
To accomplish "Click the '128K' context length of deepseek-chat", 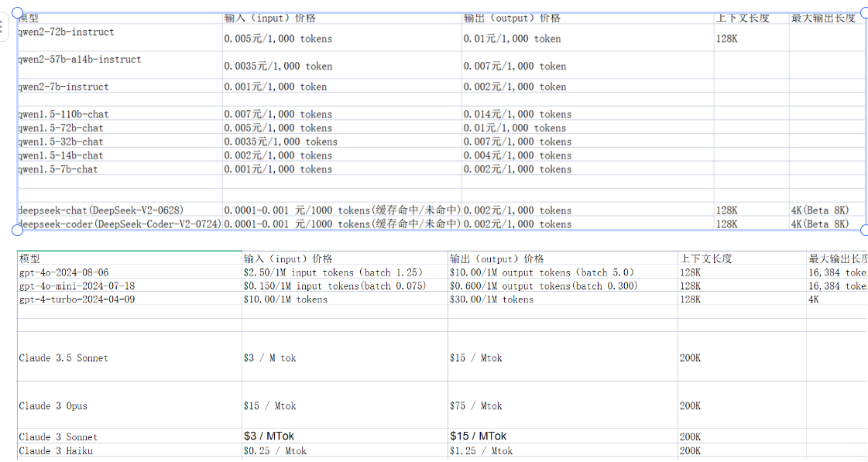I will click(727, 210).
